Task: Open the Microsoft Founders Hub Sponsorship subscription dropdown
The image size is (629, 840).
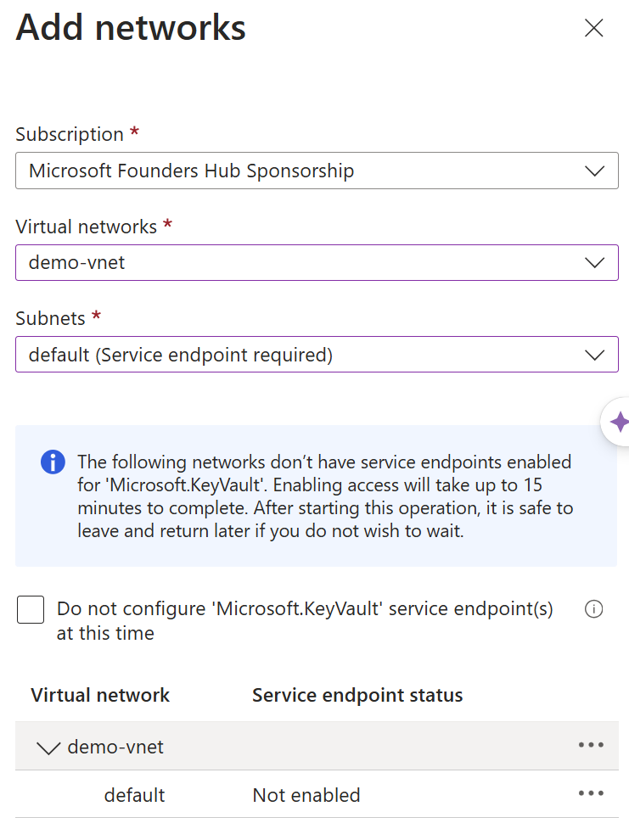Action: point(317,171)
